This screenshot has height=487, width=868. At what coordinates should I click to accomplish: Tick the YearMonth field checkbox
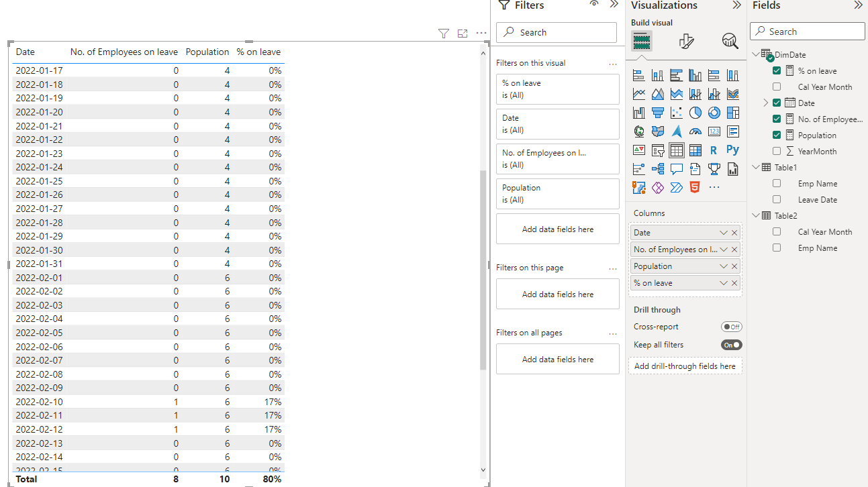point(777,151)
